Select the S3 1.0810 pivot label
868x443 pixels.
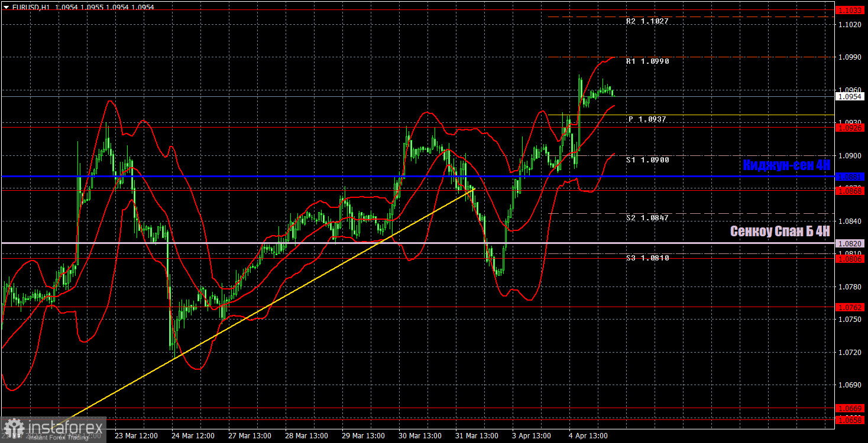pos(647,258)
